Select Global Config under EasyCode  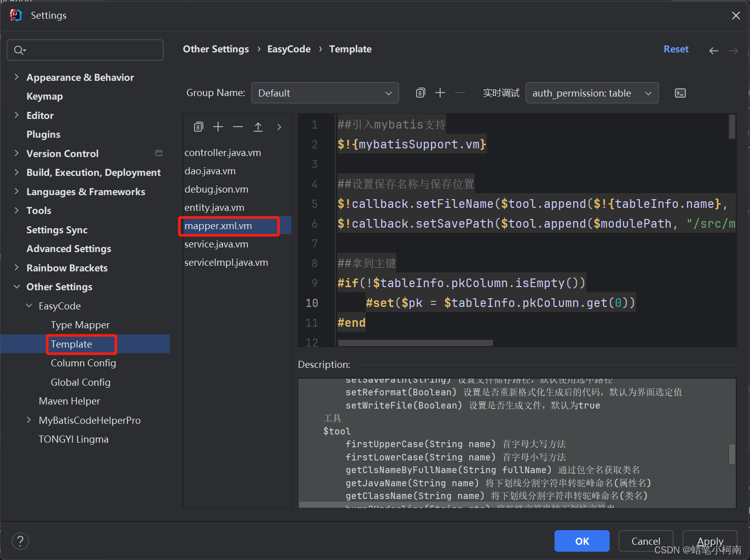(x=80, y=382)
